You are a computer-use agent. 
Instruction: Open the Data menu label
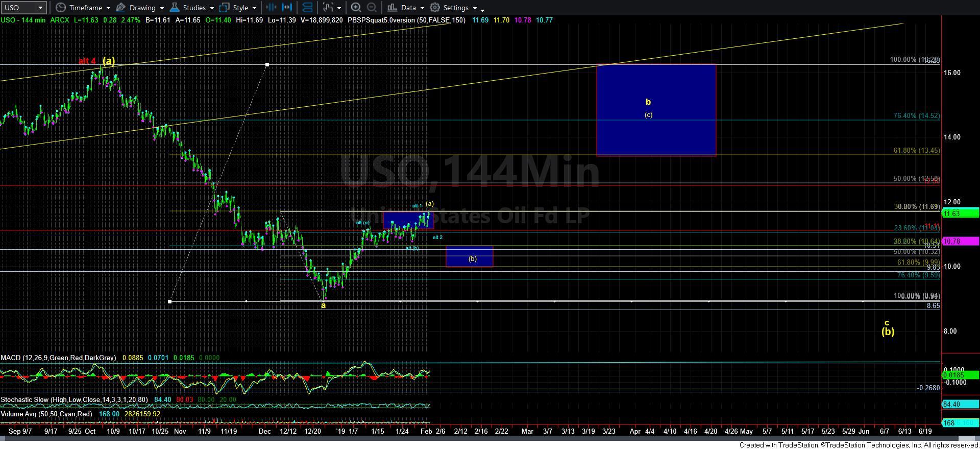click(x=408, y=8)
